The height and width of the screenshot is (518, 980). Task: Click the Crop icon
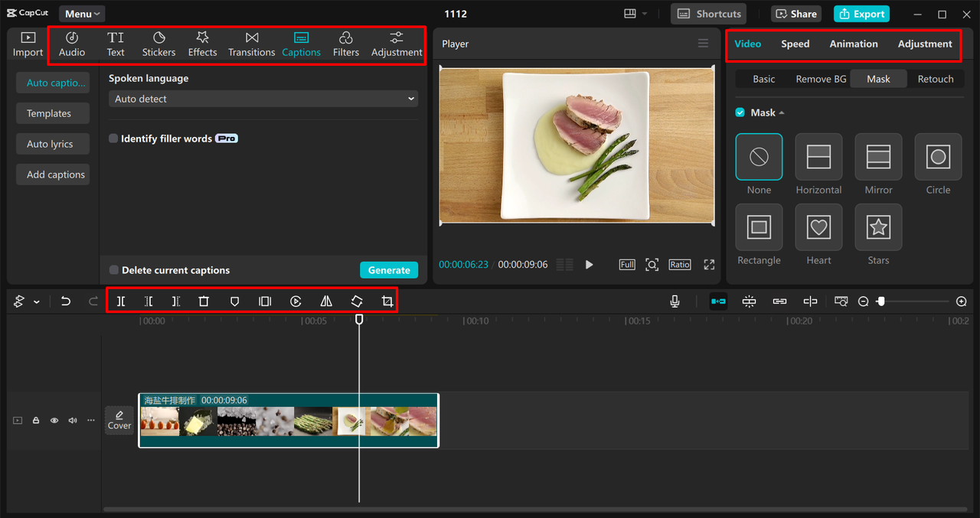point(387,301)
